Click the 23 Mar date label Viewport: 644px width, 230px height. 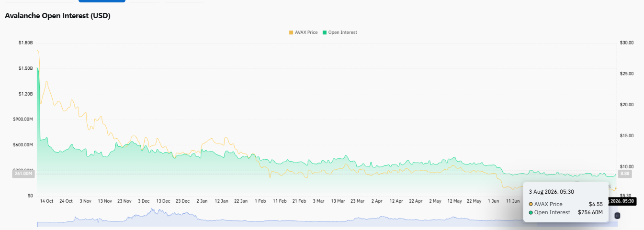point(357,201)
